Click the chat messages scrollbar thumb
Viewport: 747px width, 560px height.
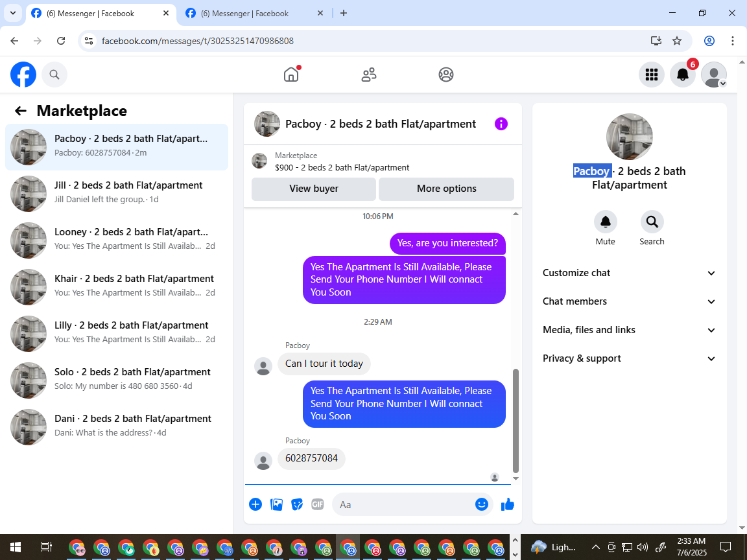point(516,421)
